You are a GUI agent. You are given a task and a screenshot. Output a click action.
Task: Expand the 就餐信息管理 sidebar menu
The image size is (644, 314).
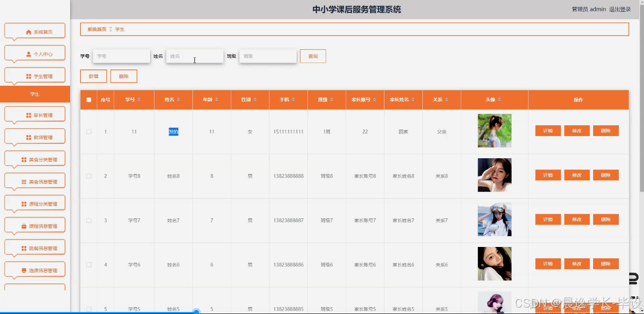(35, 248)
